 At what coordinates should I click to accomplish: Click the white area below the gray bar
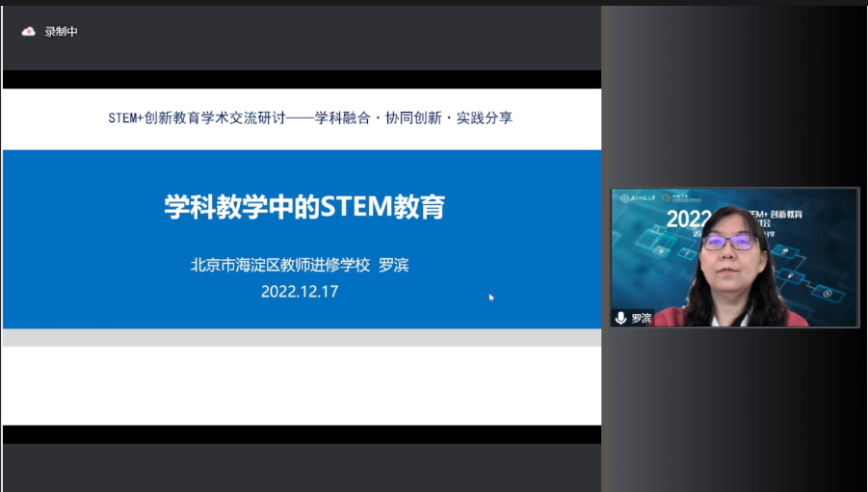(302, 385)
